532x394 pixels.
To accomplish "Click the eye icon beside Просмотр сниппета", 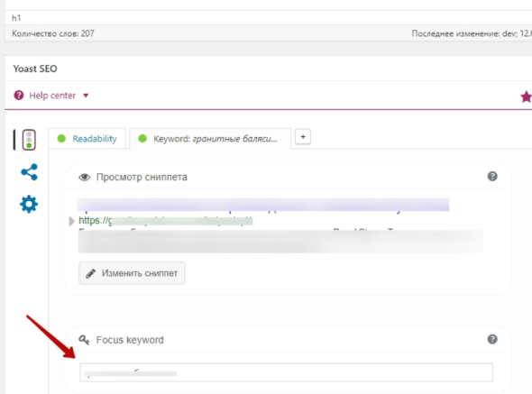I will click(x=85, y=177).
